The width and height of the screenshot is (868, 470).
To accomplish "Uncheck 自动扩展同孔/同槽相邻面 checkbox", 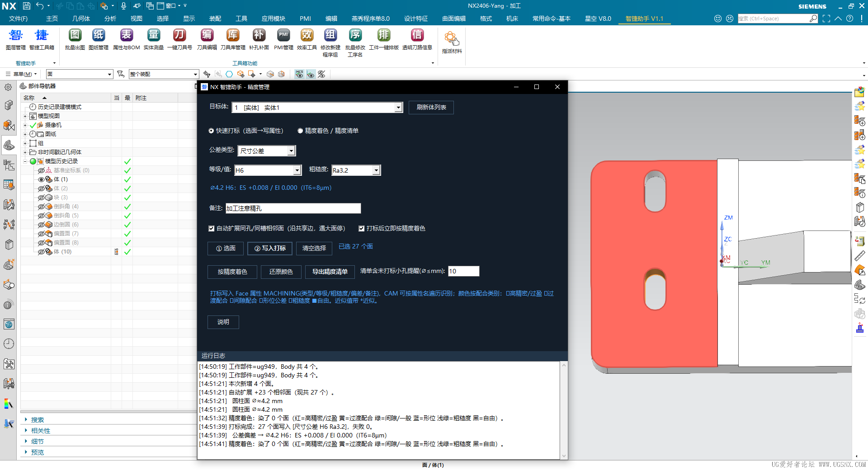I will click(211, 228).
